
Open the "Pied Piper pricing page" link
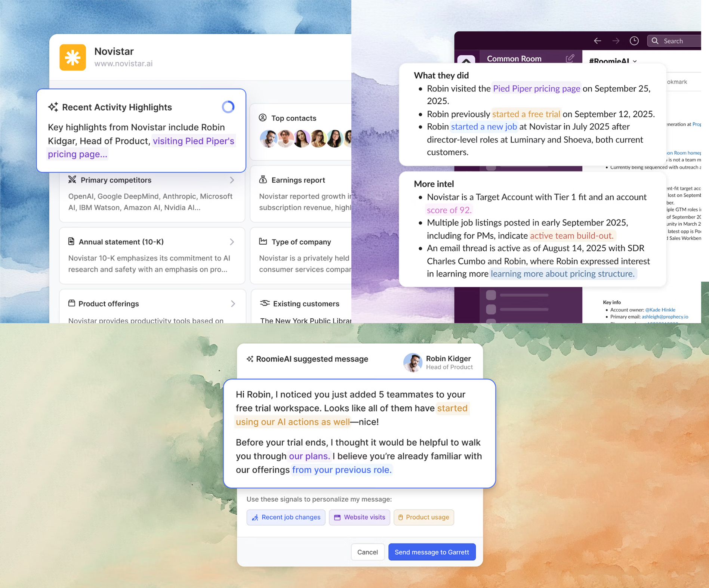536,89
